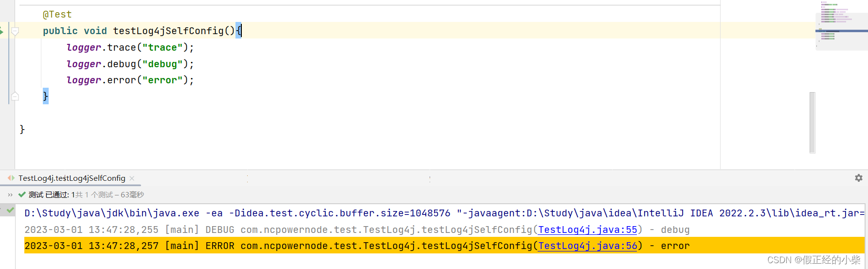This screenshot has height=269, width=868.
Task: Open run panel settings gear
Action: 859,178
